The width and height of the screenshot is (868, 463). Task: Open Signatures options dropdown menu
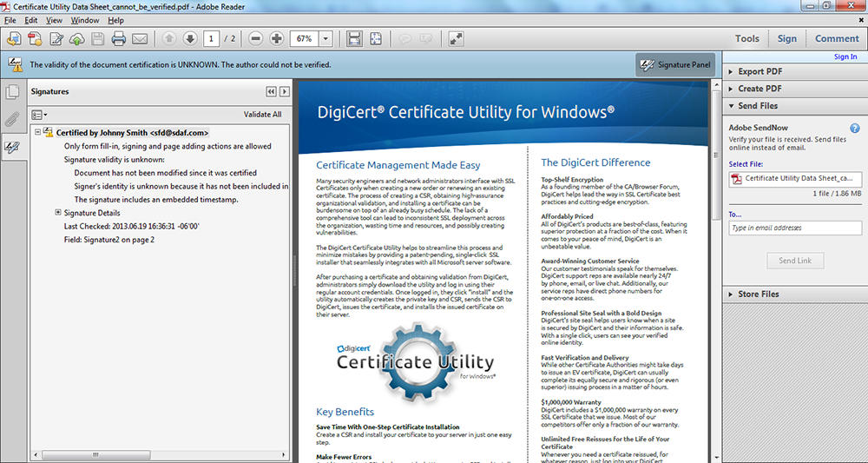point(39,116)
